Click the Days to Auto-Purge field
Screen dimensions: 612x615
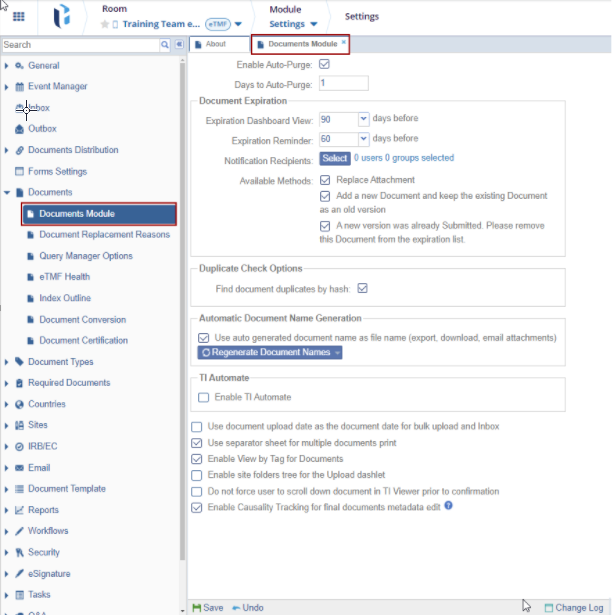(343, 83)
